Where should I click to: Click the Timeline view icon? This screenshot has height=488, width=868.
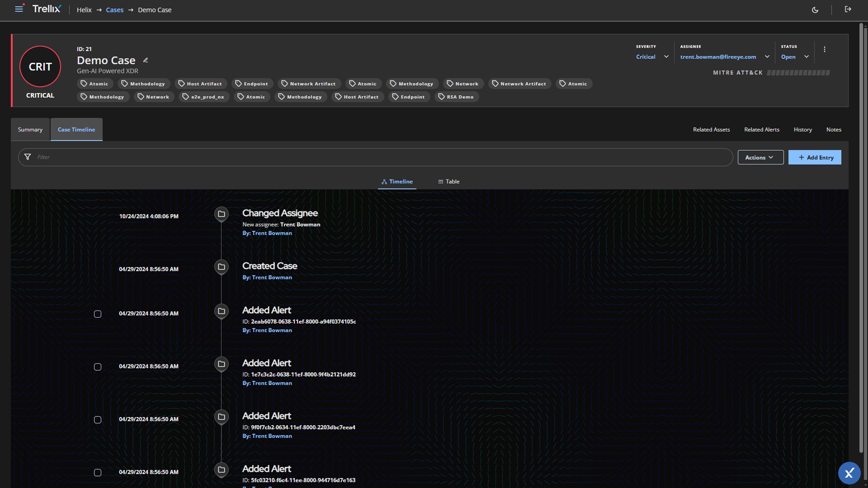click(384, 182)
